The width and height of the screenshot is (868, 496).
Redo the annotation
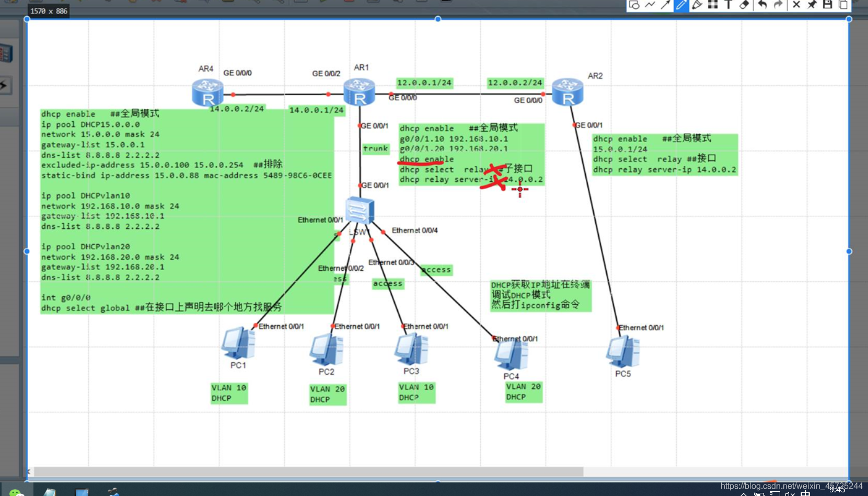coord(778,5)
